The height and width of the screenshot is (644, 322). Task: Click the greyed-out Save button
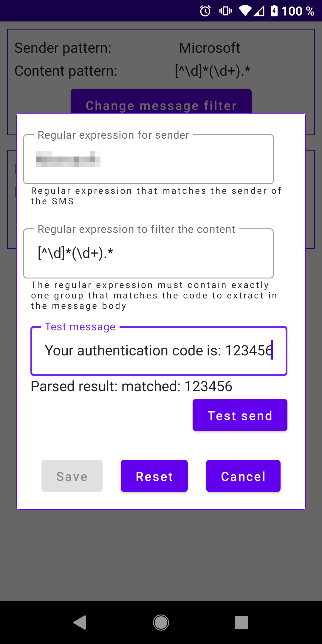72,476
